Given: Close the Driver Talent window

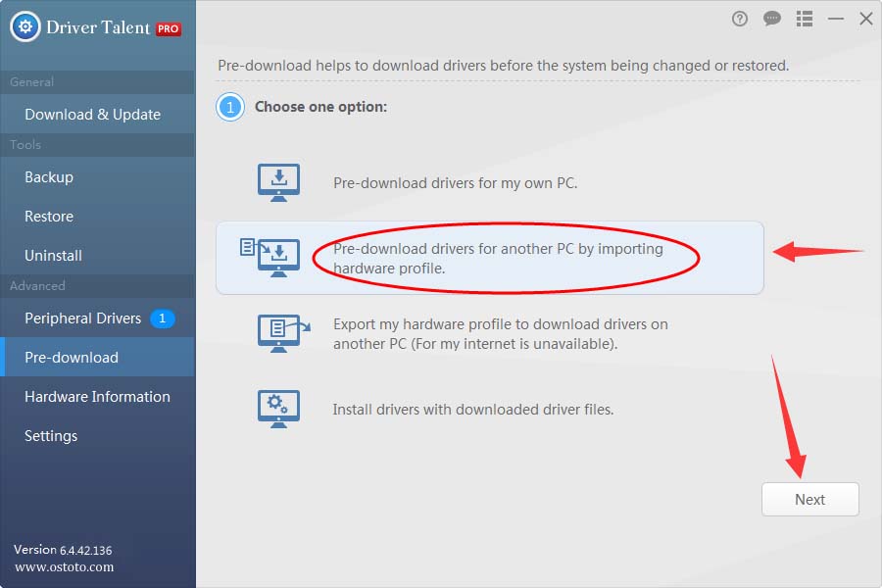Looking at the screenshot, I should coord(866,20).
